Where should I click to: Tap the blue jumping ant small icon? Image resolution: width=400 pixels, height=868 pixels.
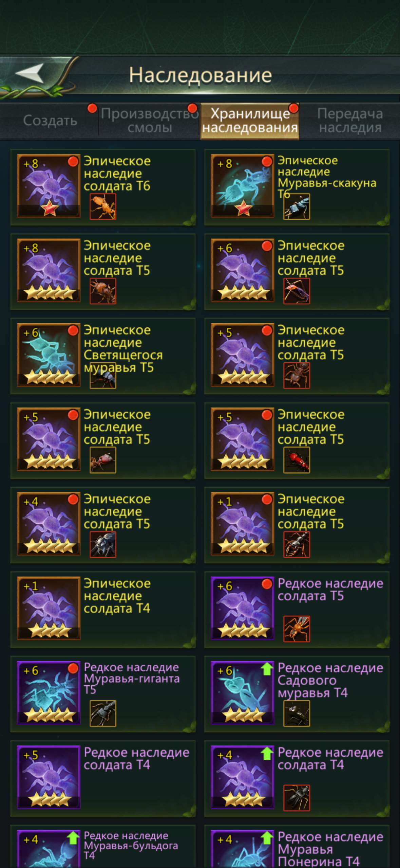tap(297, 206)
